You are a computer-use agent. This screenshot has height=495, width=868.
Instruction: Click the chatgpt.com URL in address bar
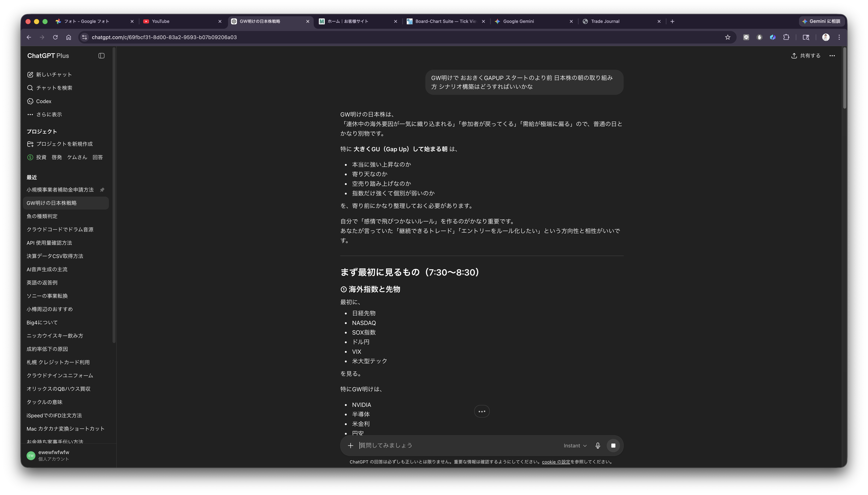click(164, 37)
